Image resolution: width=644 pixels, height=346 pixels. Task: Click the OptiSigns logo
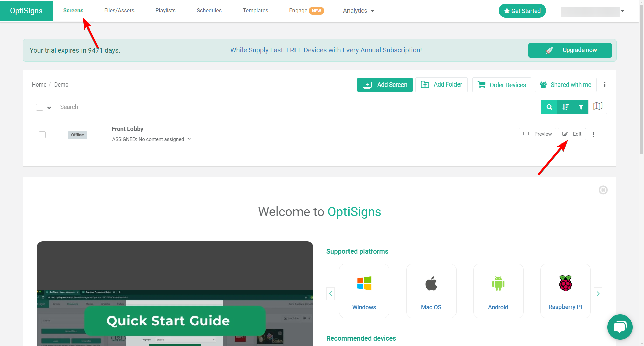click(26, 11)
